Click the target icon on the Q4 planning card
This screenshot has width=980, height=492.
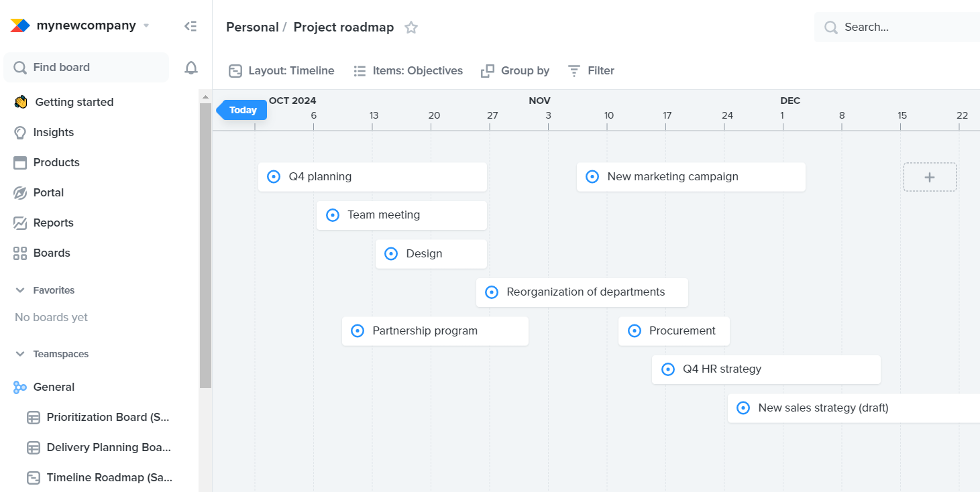point(273,176)
